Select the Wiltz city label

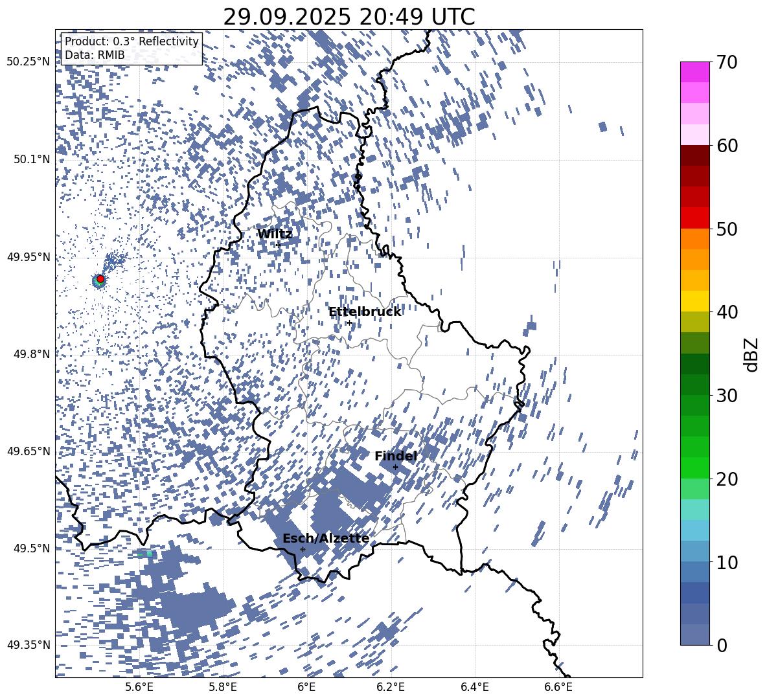click(x=275, y=234)
